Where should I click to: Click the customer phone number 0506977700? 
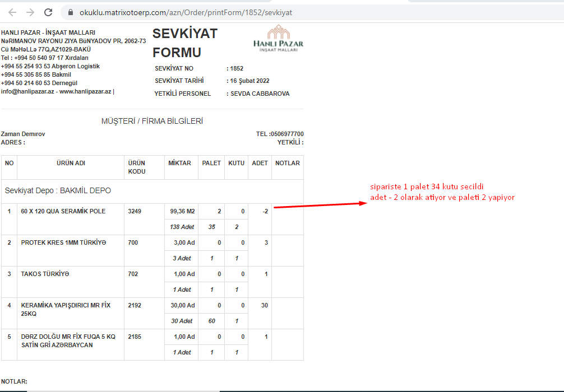pyautogui.click(x=286, y=134)
